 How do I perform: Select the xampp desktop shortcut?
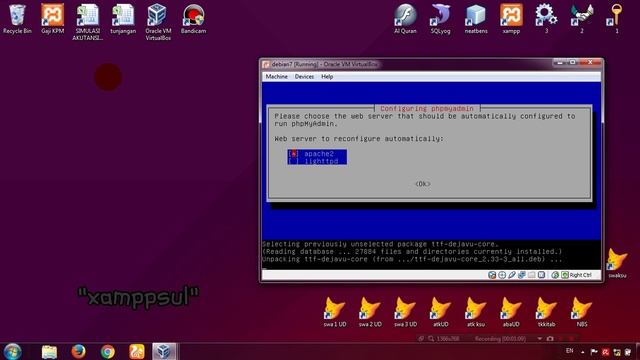[x=511, y=19]
